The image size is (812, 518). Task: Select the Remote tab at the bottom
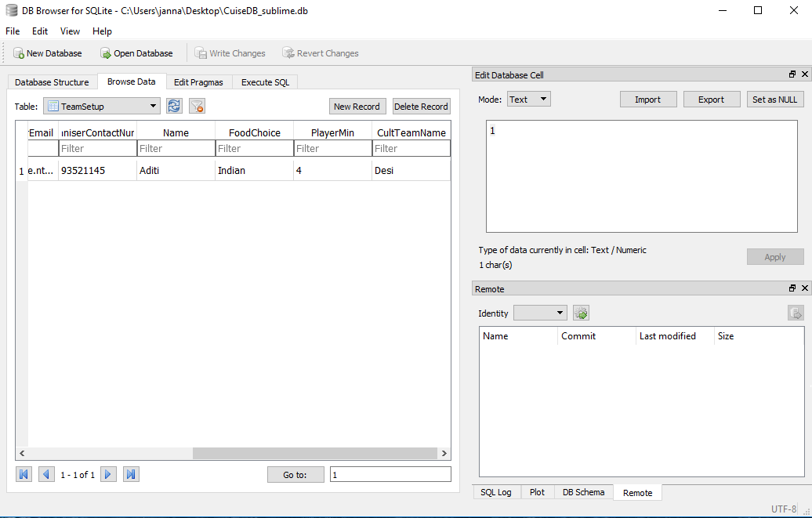pyautogui.click(x=637, y=493)
